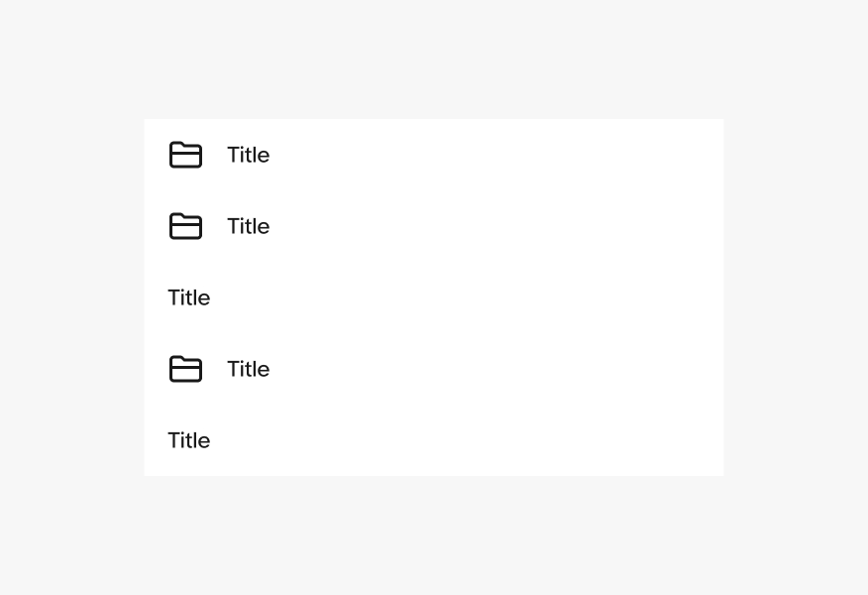
Task: Click the Title text on the first row
Action: pos(248,155)
